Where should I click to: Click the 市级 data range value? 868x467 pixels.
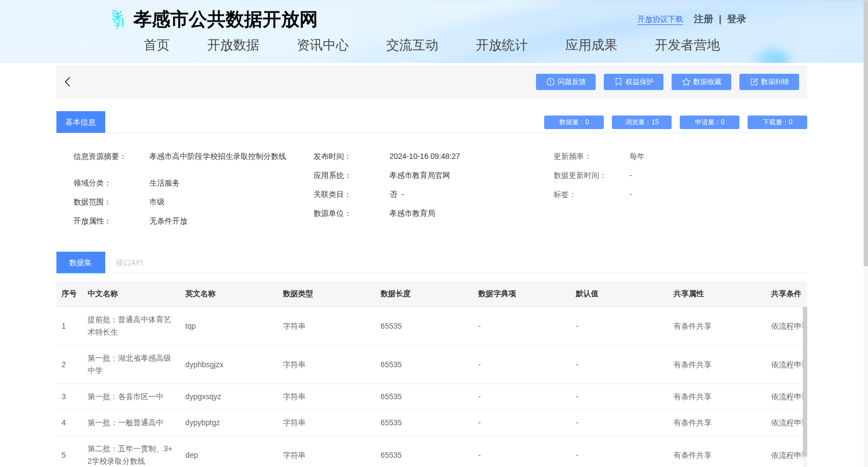pyautogui.click(x=157, y=202)
